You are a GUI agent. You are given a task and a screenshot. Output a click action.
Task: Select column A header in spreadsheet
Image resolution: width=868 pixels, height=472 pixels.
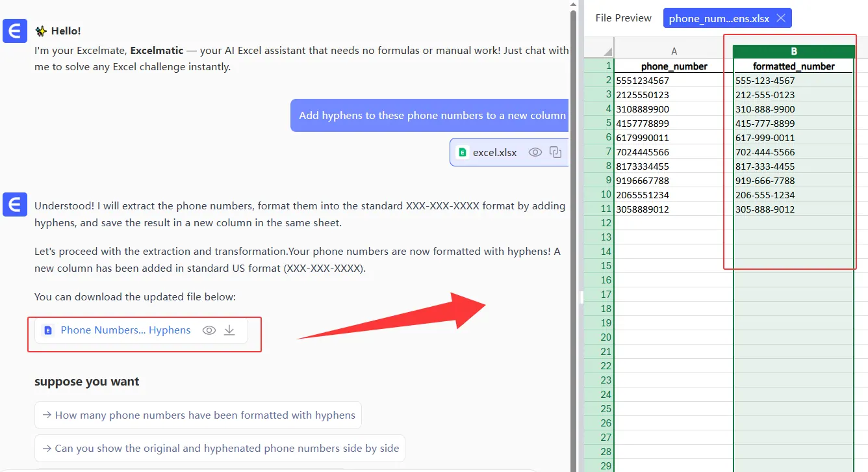(x=674, y=51)
